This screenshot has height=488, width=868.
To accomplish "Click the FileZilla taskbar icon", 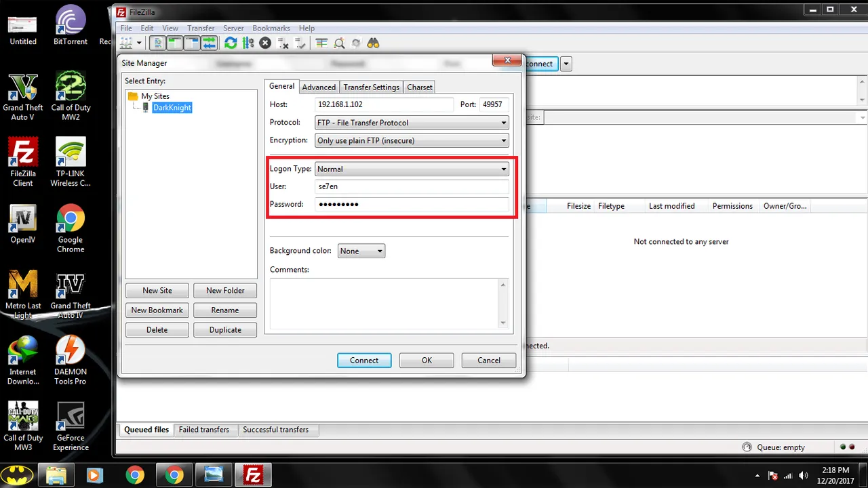I will click(253, 475).
